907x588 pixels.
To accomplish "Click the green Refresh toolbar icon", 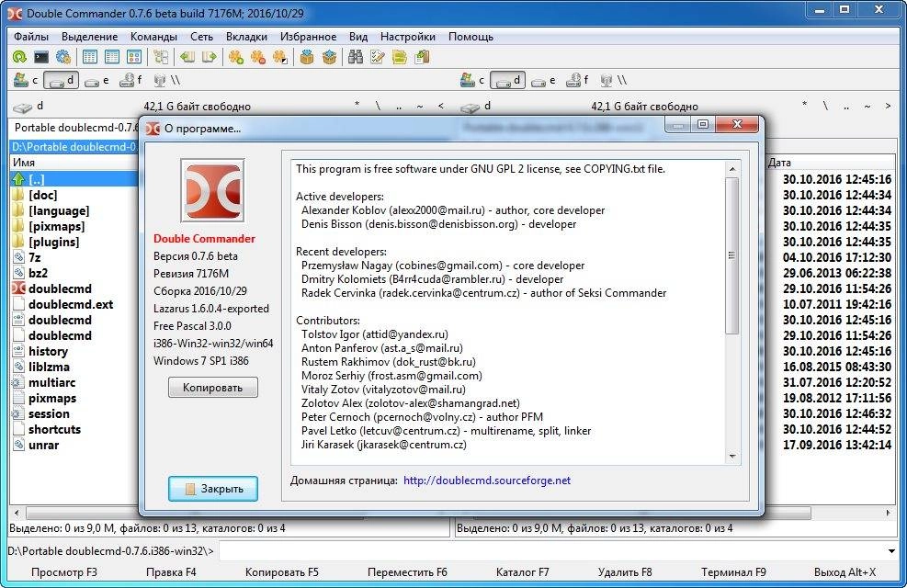I will [x=19, y=57].
